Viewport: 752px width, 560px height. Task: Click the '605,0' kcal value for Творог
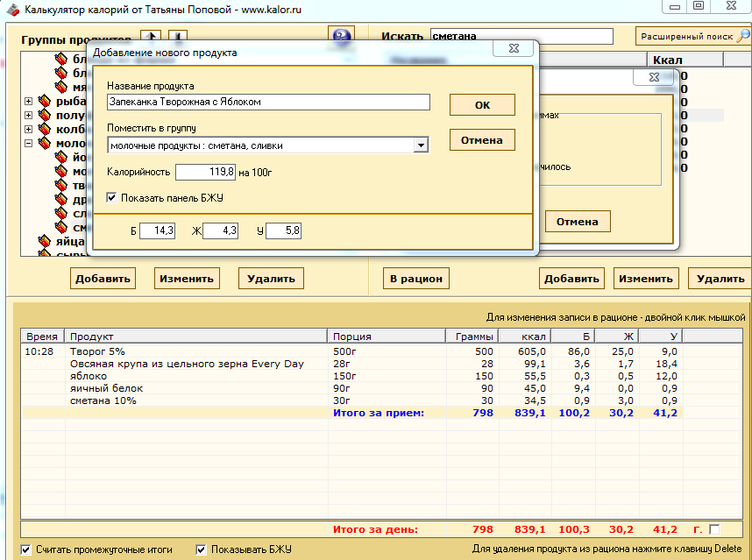532,351
